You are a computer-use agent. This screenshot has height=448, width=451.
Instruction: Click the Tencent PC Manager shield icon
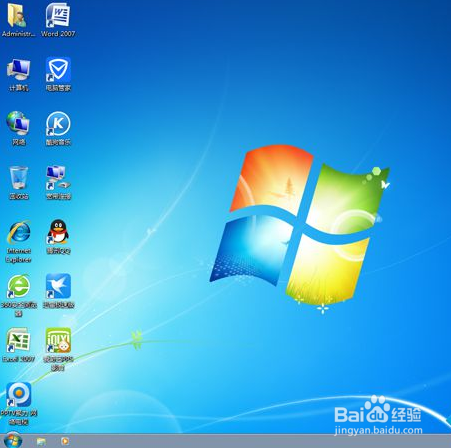coord(58,70)
